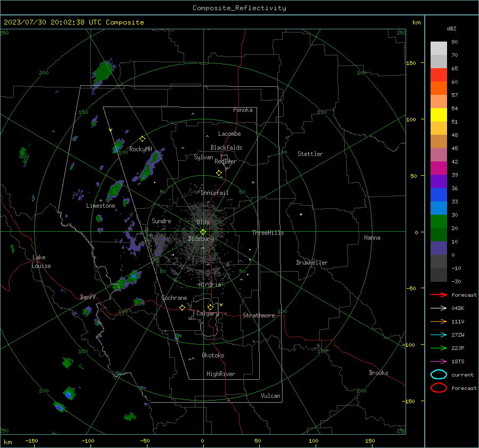Select the Strathmore city label
The width and height of the screenshot is (479, 448).
tap(259, 315)
